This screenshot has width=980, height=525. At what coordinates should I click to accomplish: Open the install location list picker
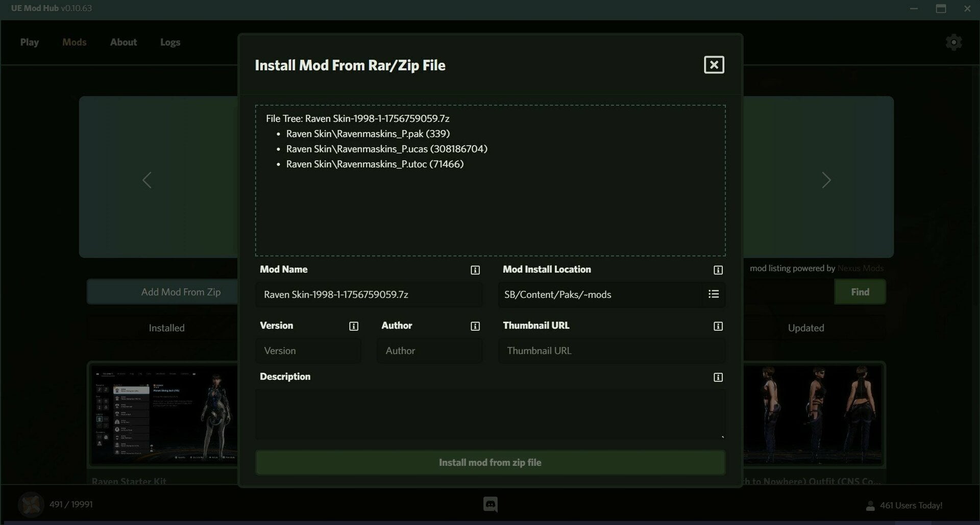714,294
